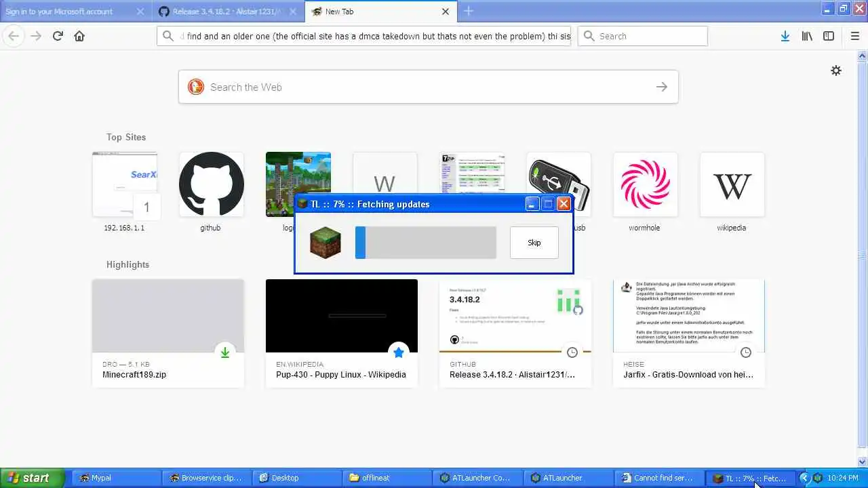The image size is (868, 488).
Task: Click the system clock showing 10:24 PM
Action: coord(843,478)
